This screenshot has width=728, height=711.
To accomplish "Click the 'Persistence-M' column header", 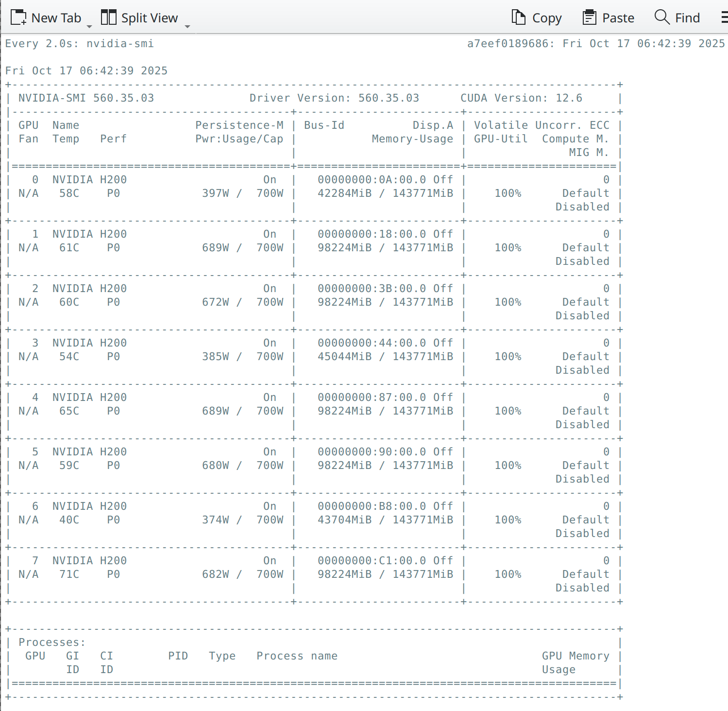I will (x=239, y=125).
